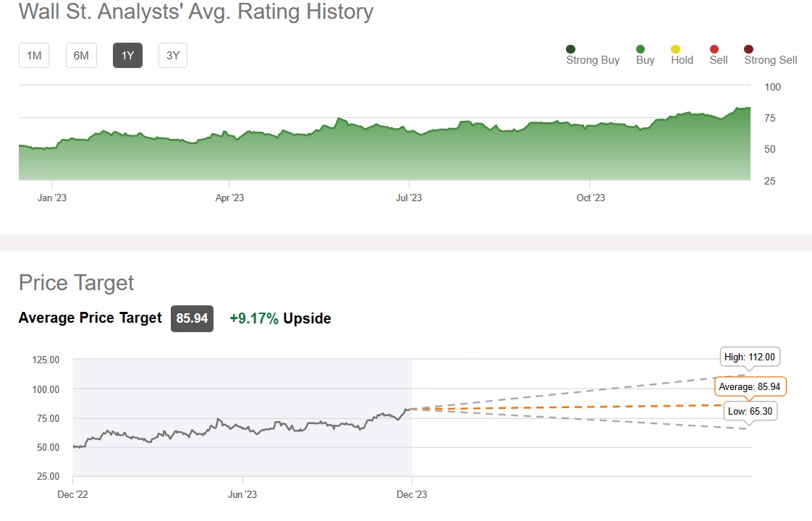Screen dimensions: 812x521
Task: Click the red Sell legend dot
Action: (714, 49)
